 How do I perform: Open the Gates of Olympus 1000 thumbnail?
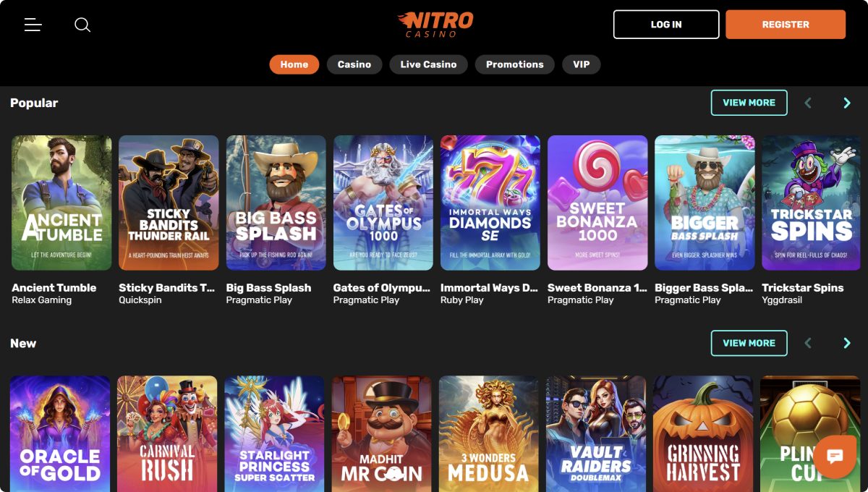coord(383,203)
